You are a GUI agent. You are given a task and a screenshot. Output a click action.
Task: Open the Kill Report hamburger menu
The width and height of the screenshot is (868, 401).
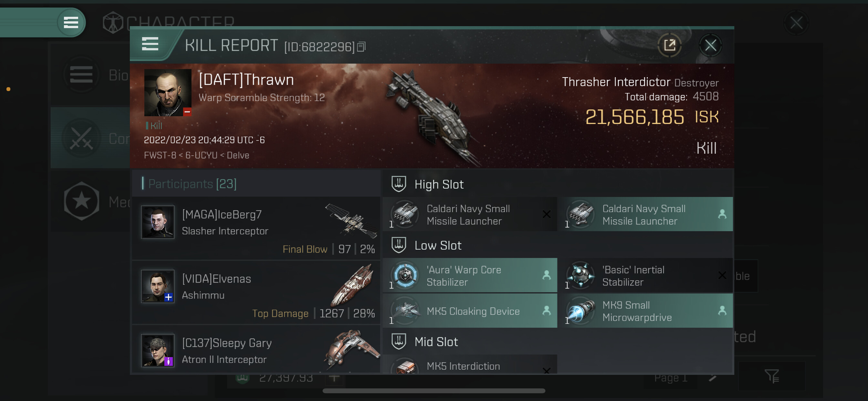coord(150,44)
